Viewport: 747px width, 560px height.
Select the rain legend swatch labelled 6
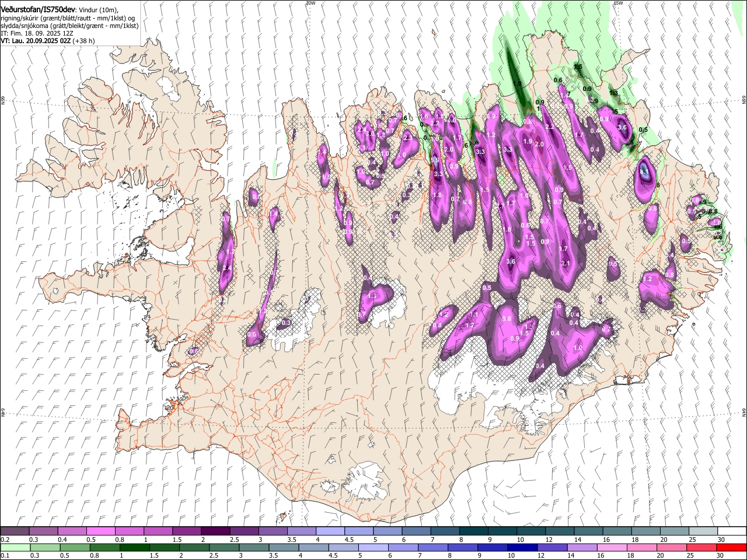point(403,547)
